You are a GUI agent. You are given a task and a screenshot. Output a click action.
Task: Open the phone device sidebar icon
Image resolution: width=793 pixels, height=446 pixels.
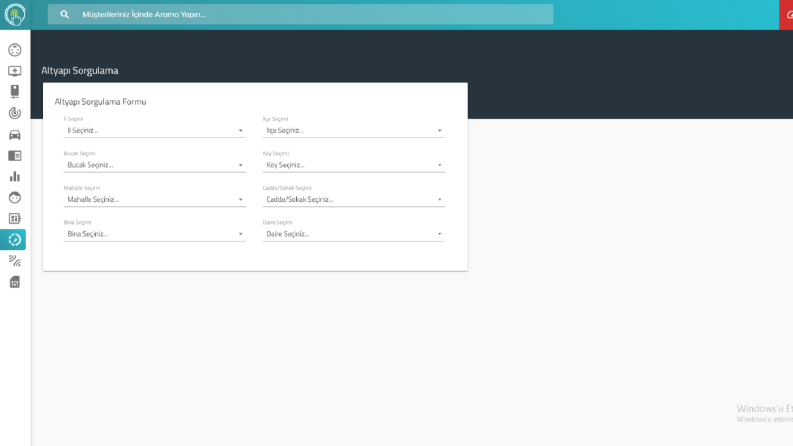pos(15,92)
